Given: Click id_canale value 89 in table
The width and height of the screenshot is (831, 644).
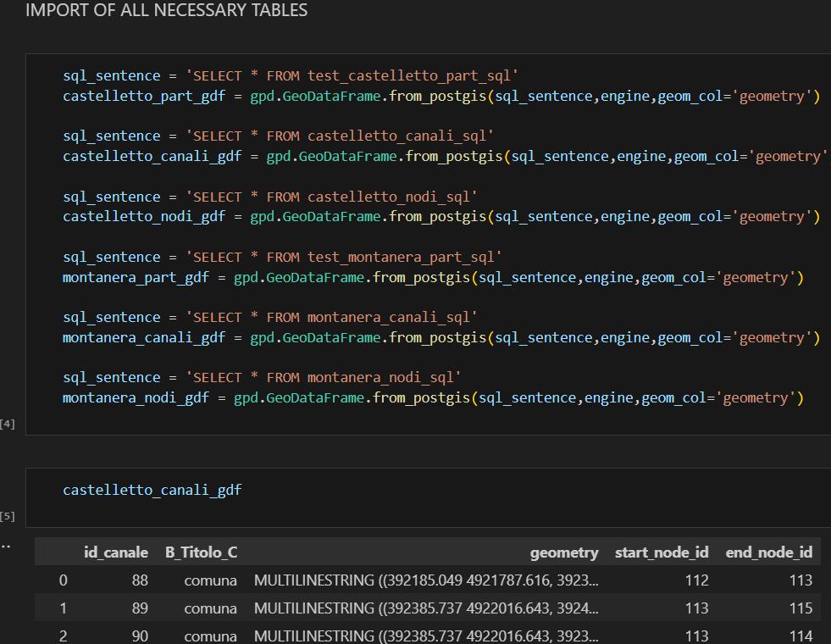Looking at the screenshot, I should point(140,608).
